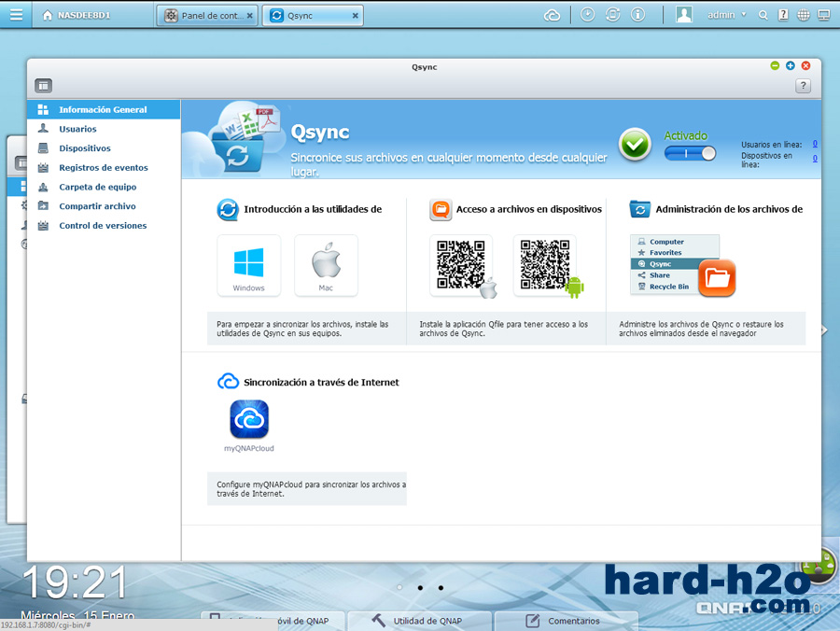The width and height of the screenshot is (840, 631).
Task: Open the File Station archive manager thumbnail
Action: 682,265
